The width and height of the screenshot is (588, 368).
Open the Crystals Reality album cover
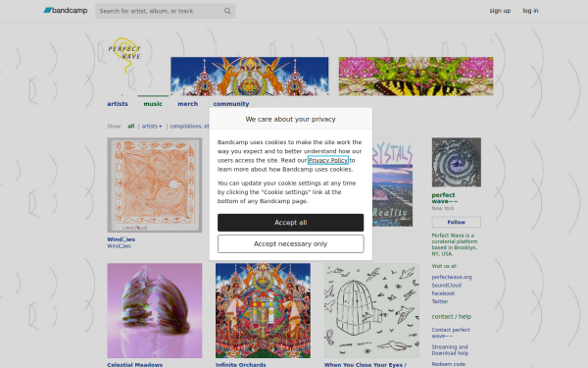[x=395, y=185]
